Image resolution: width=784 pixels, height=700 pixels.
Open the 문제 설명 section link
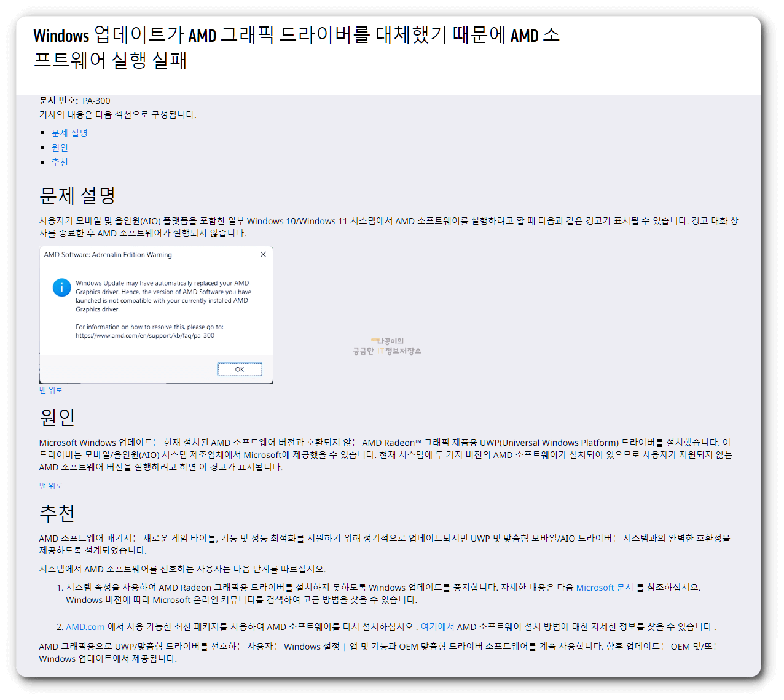pyautogui.click(x=69, y=133)
